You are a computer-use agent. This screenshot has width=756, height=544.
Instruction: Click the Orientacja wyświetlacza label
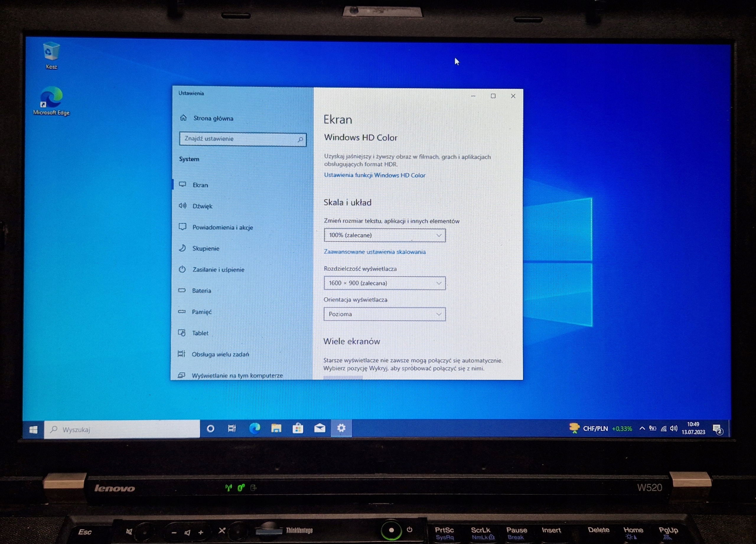[x=355, y=300]
